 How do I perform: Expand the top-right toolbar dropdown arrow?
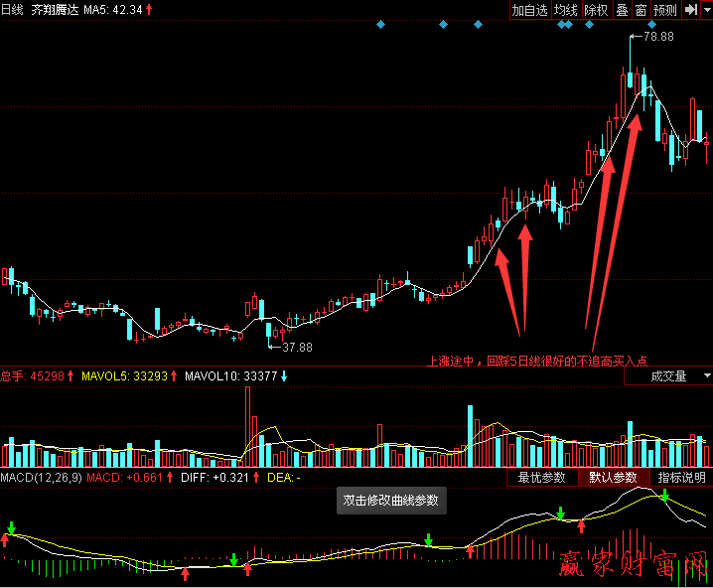pyautogui.click(x=707, y=10)
